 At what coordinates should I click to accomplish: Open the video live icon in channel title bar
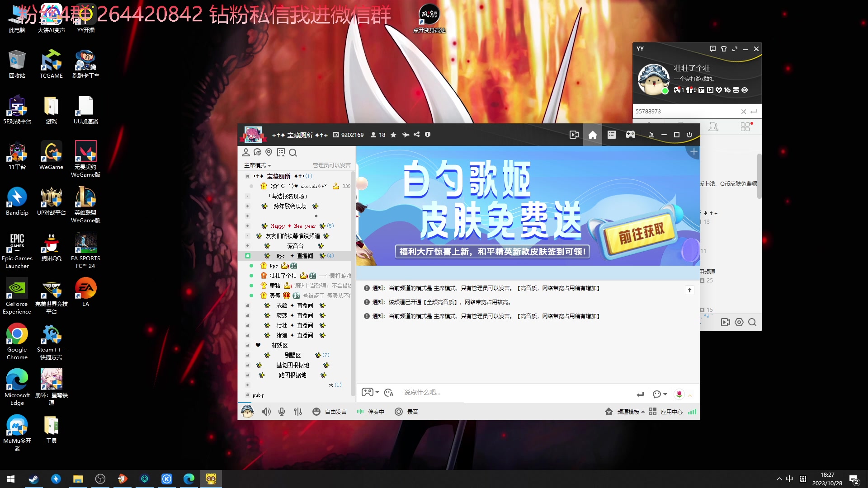(574, 135)
